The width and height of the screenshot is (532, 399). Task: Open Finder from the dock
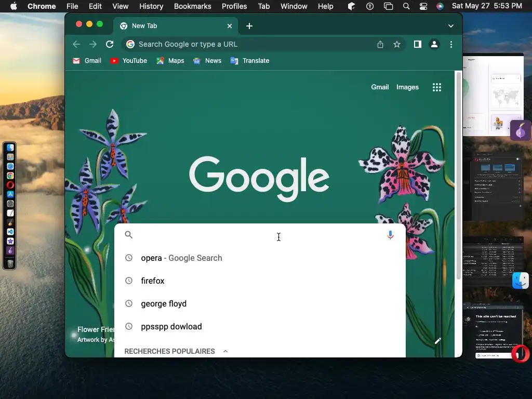point(10,148)
